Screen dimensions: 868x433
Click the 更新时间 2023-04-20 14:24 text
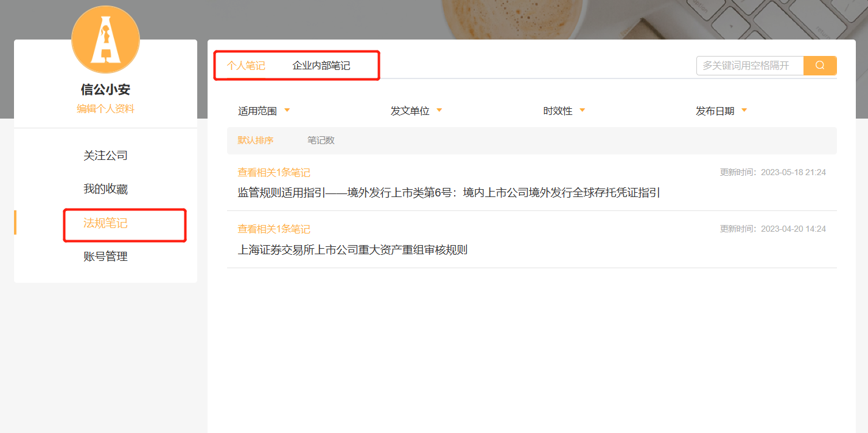coord(773,229)
